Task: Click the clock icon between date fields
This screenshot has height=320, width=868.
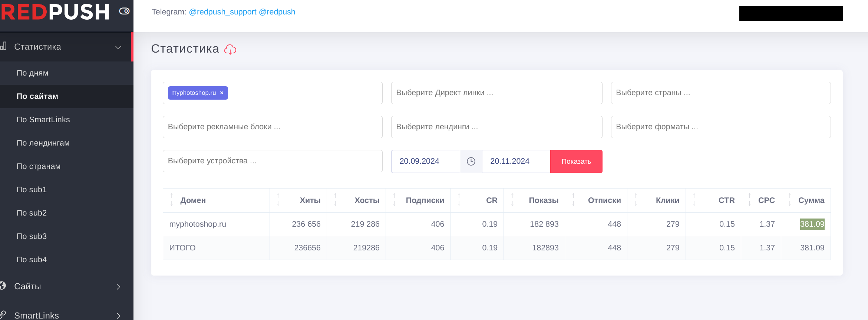Action: pyautogui.click(x=471, y=161)
